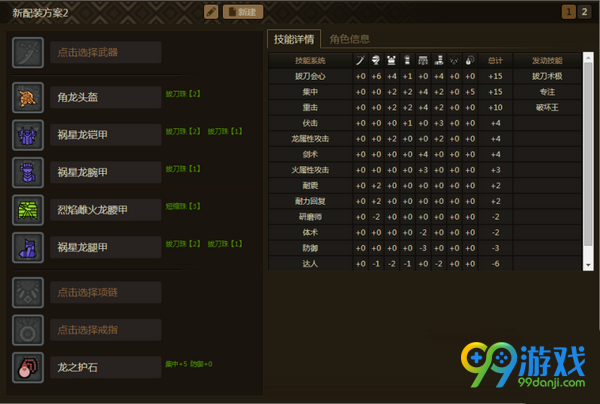
Task: Click the empty weapon slot icon
Action: pyautogui.click(x=28, y=52)
